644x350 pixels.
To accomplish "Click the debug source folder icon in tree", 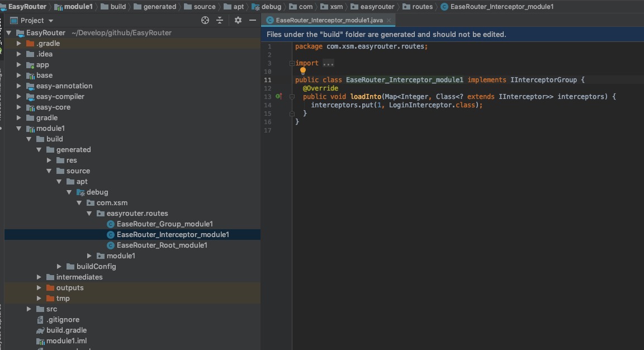I will (80, 192).
